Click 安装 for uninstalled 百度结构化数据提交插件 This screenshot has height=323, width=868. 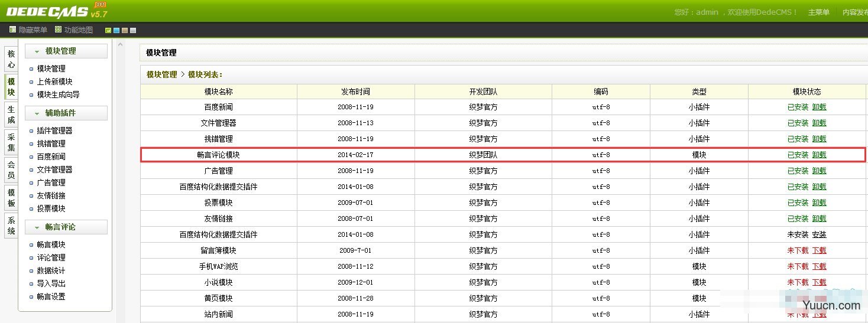click(819, 234)
